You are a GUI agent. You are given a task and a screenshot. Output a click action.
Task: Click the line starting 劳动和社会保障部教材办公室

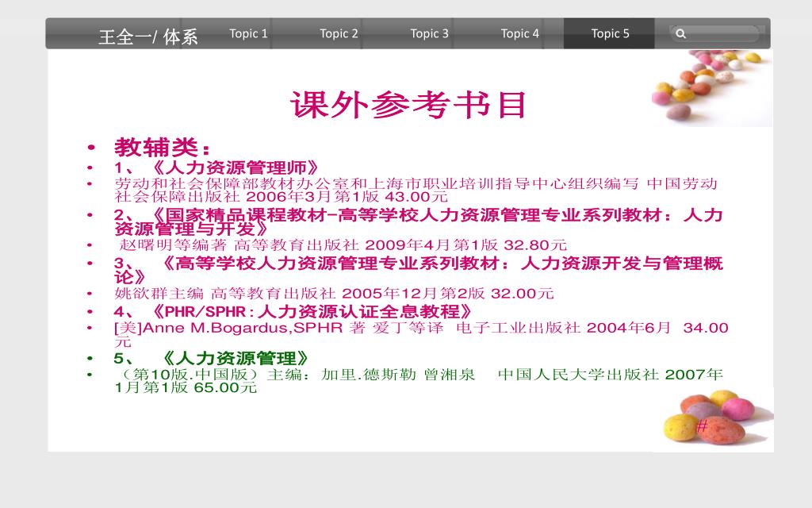[416, 190]
